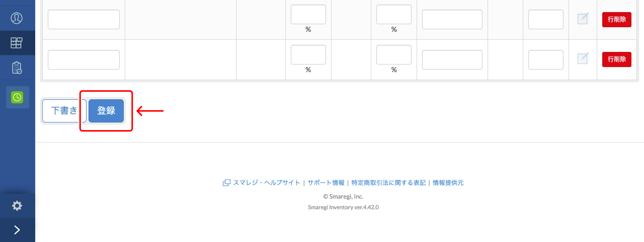The width and height of the screenshot is (644, 242).
Task: Click the first row's percentage input field
Action: 308,14
